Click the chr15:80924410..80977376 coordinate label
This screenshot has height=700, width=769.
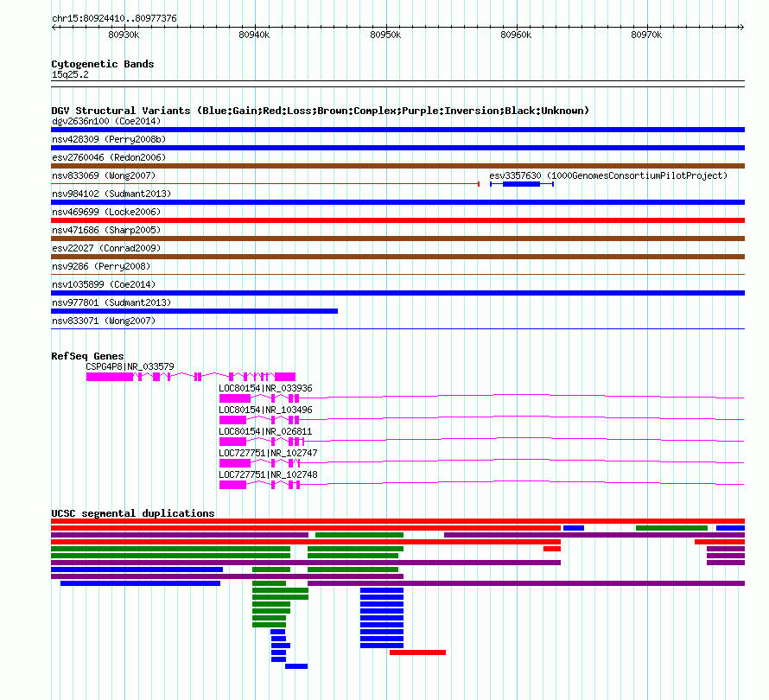click(114, 18)
